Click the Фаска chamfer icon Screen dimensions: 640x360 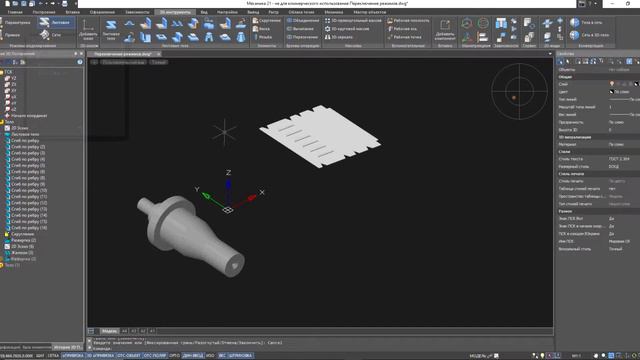pyautogui.click(x=256, y=29)
